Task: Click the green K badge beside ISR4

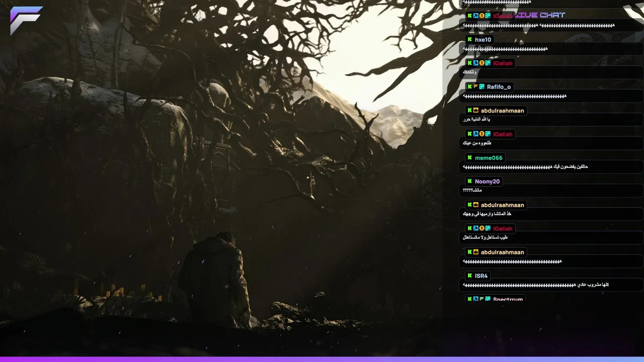Action: tap(470, 276)
